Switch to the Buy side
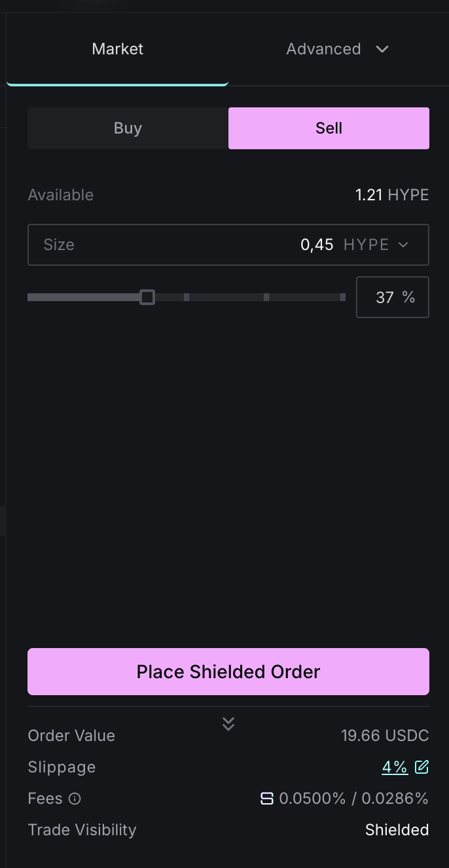Screen dimensions: 449x868 [128, 128]
